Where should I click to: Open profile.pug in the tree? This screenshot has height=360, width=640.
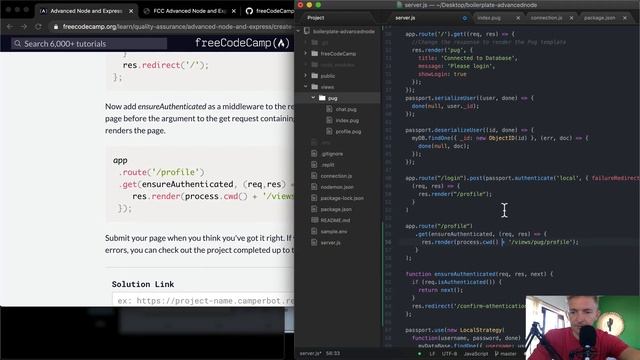tap(348, 131)
